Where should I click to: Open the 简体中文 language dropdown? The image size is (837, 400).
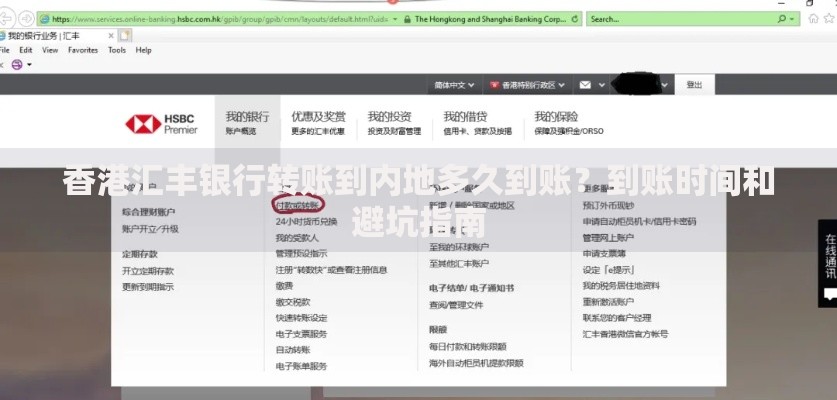tap(454, 85)
